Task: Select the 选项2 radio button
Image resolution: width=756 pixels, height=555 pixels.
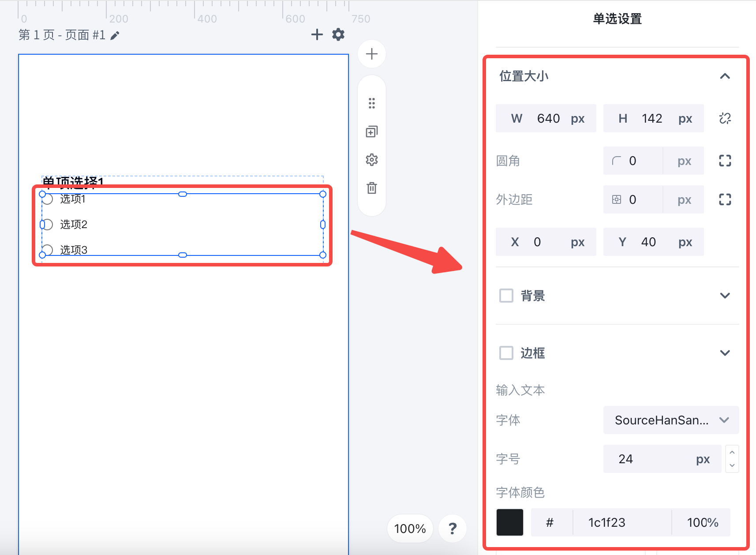Action: (x=48, y=225)
